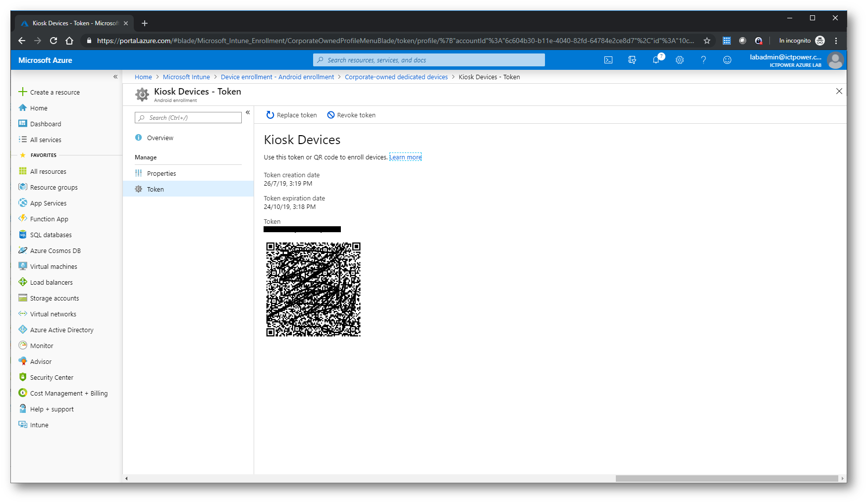Viewport: 868px width, 504px height.
Task: Click the Create a resource plus icon
Action: point(22,92)
